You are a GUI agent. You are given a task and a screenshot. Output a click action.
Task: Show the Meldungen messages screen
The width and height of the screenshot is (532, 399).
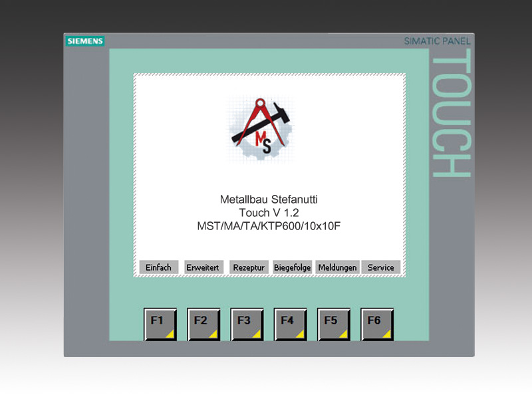[x=337, y=267]
